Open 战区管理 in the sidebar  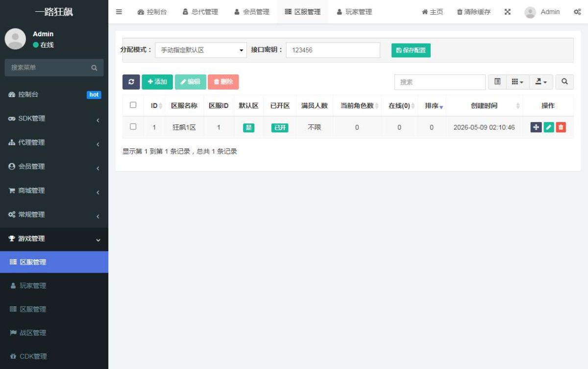click(x=54, y=333)
